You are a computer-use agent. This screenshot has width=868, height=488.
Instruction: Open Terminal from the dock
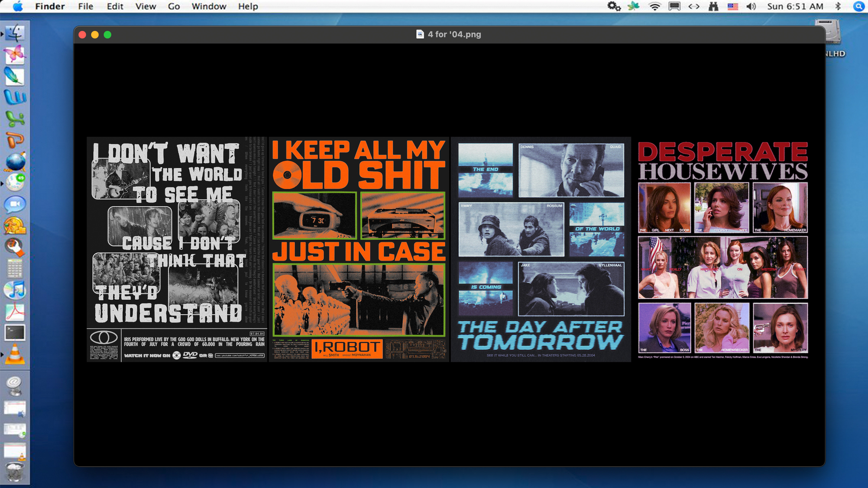(15, 333)
